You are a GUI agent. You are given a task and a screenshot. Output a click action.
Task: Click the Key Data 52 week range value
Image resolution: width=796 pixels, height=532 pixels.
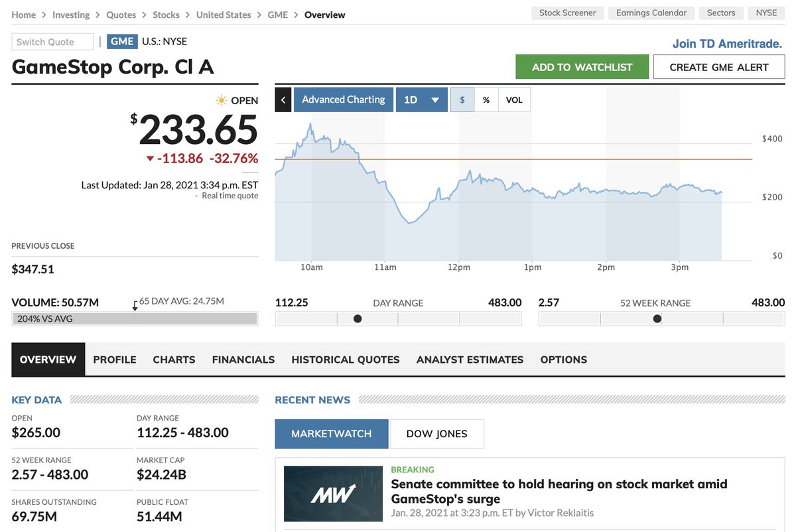point(50,474)
